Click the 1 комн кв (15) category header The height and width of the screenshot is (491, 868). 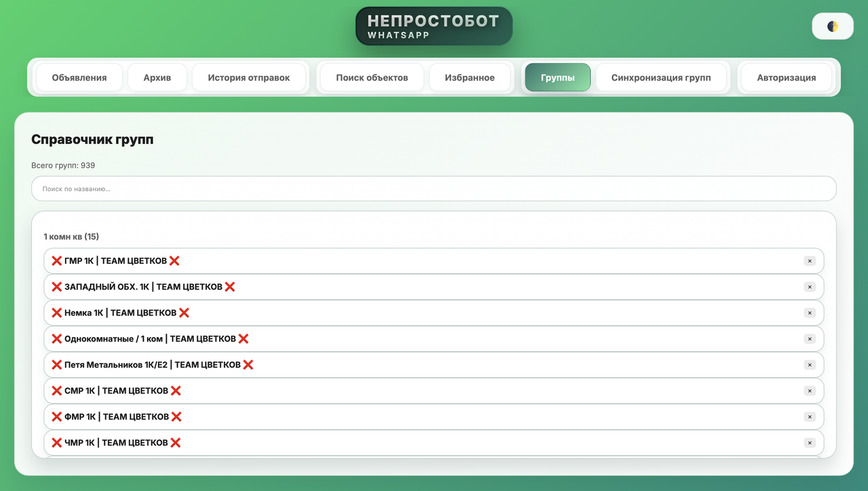click(x=71, y=237)
